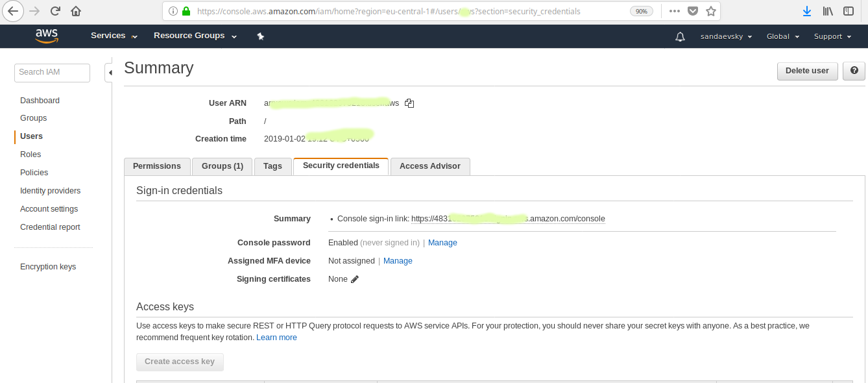Click the Create access key button

(180, 362)
